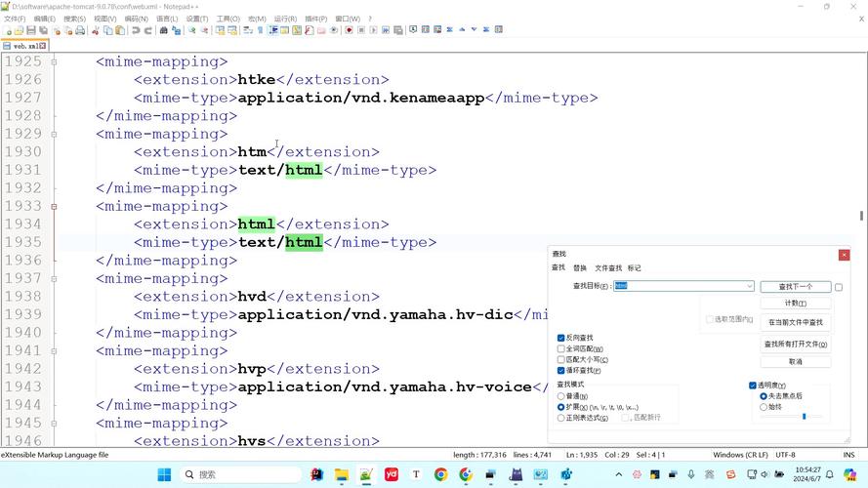
Task: Click the Replace toolbar icon
Action: click(x=177, y=30)
